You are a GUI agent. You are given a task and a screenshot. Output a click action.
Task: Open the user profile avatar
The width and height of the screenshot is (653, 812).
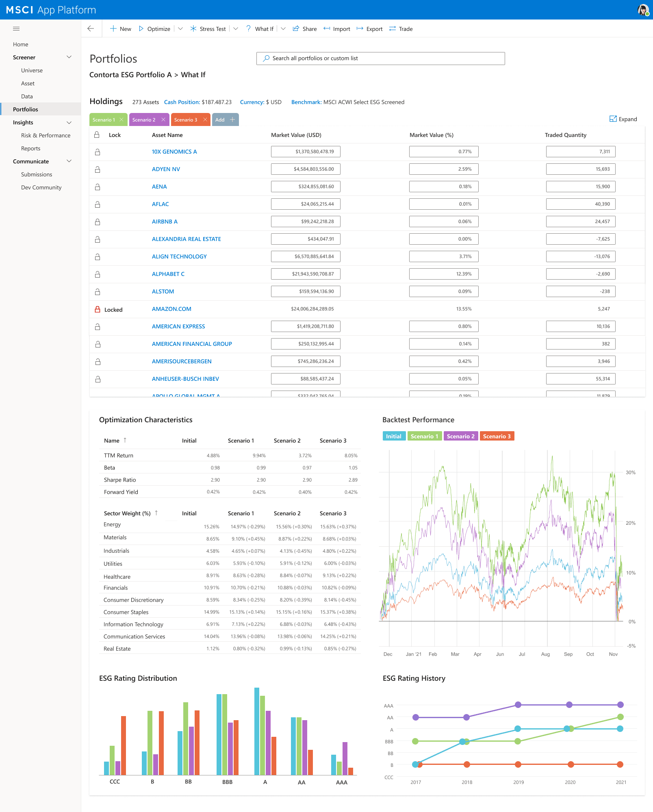(643, 10)
